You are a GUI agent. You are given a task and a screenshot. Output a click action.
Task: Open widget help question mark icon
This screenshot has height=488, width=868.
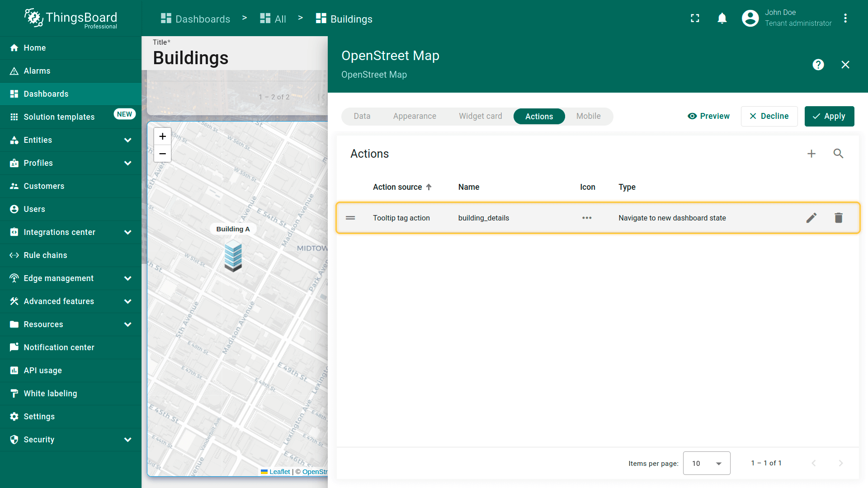pos(818,65)
